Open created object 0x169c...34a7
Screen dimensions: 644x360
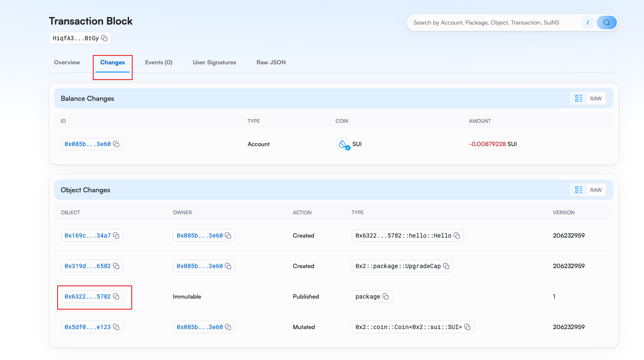88,235
